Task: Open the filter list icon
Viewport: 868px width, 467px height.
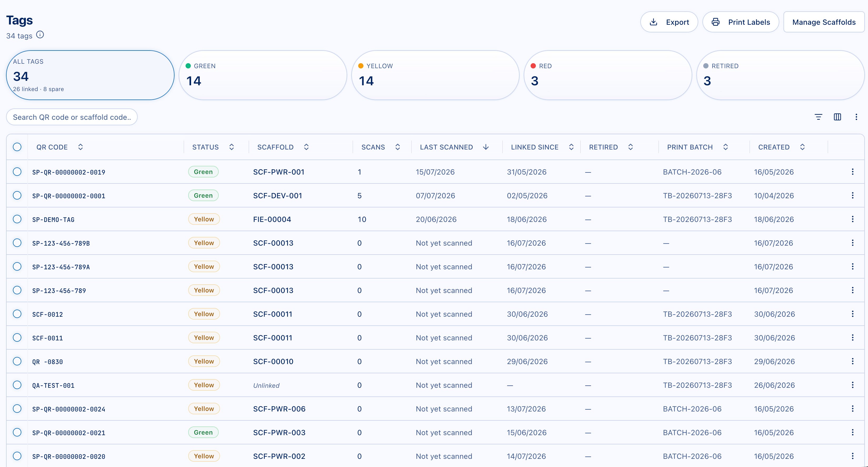Action: (818, 117)
